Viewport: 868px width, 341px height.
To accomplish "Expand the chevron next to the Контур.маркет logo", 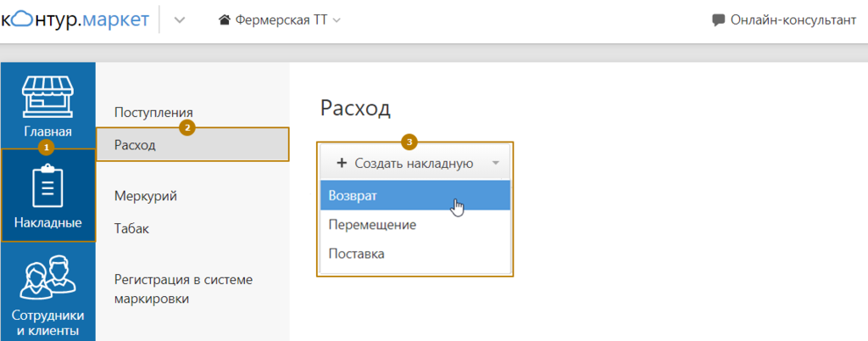I will 180,20.
